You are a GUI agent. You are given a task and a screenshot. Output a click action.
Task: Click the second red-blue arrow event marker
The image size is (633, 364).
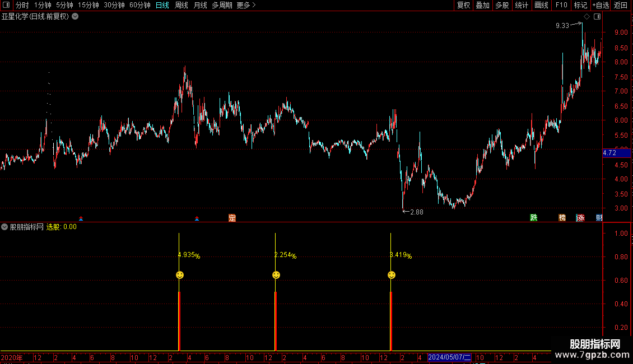(x=197, y=218)
